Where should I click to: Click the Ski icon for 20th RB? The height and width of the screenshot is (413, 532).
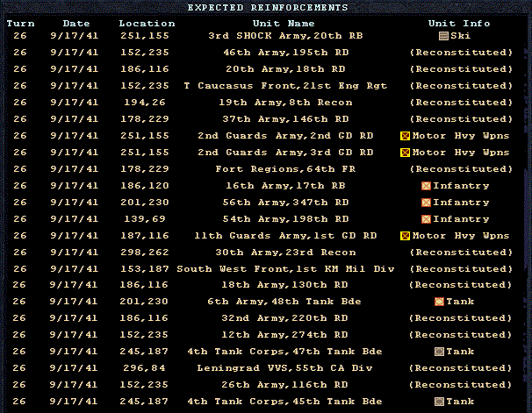[444, 36]
